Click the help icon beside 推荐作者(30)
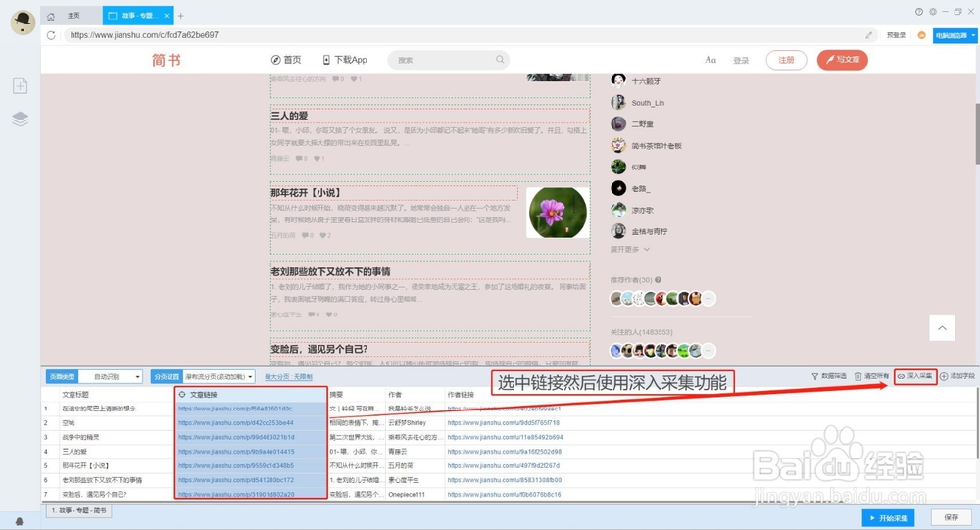This screenshot has width=980, height=530. [x=658, y=280]
